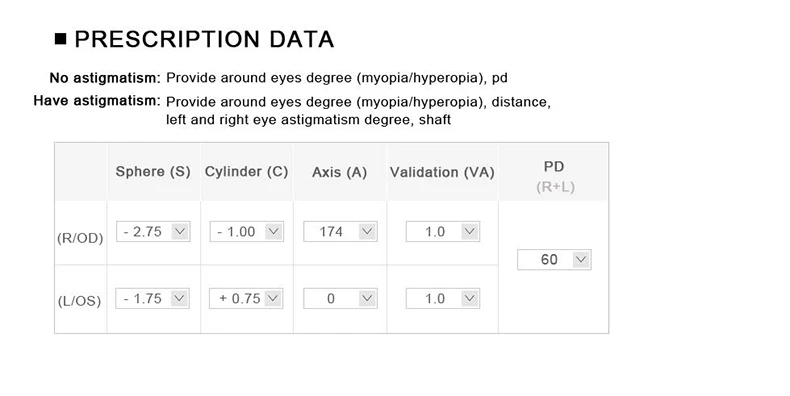This screenshot has width=790, height=396.
Task: Open the right eye Sphere dropdown arrow
Action: click(180, 232)
